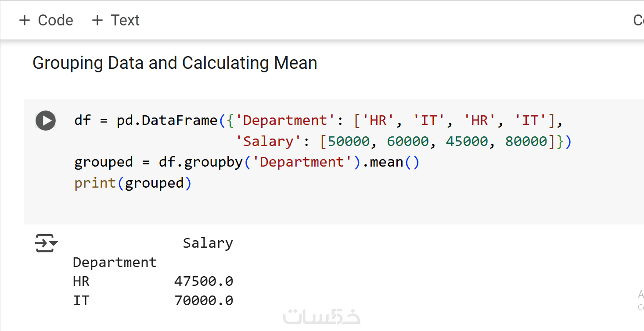Run the groupby code cell
The image size is (644, 331).
pyautogui.click(x=46, y=121)
